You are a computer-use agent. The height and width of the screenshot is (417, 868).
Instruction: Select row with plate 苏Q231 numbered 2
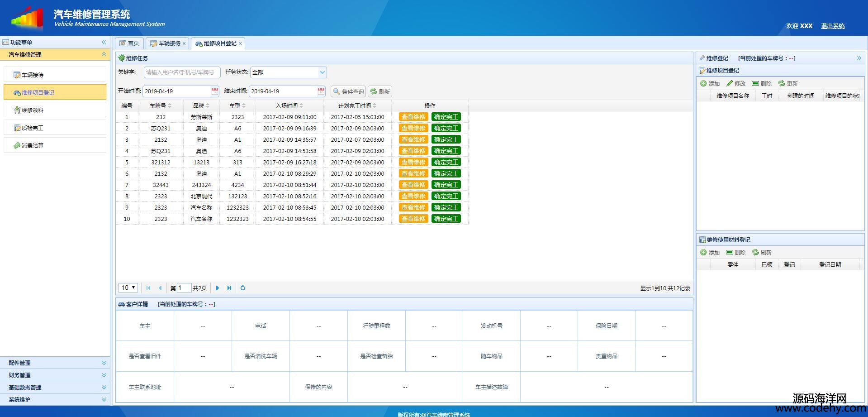[292, 128]
